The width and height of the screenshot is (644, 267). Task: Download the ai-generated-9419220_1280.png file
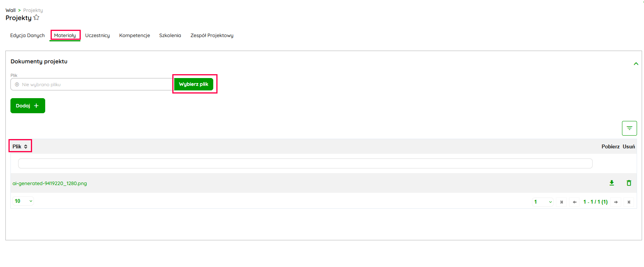tap(612, 183)
